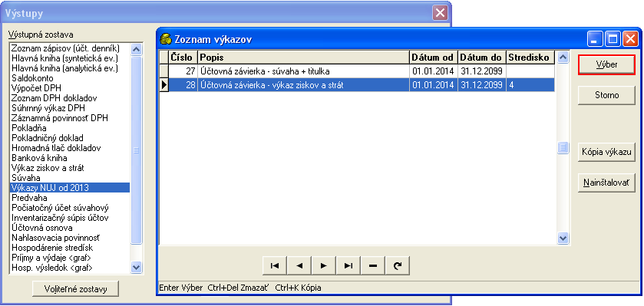Image resolution: width=644 pixels, height=306 pixels.
Task: Go to first record in navigator
Action: (x=274, y=266)
